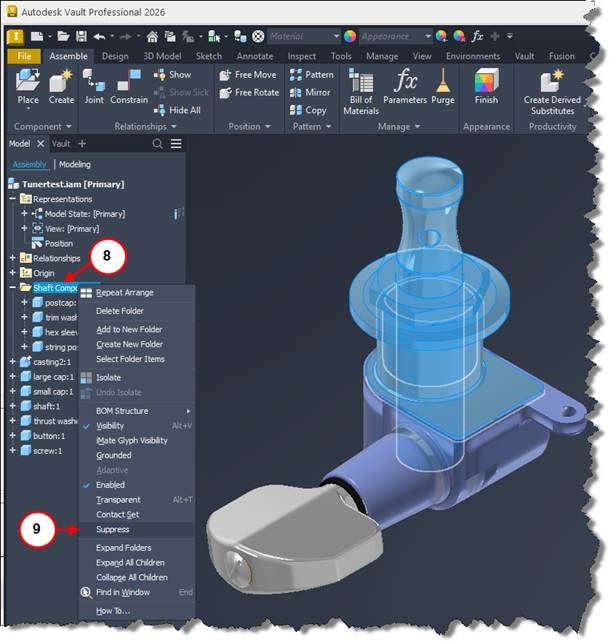Select the Copy component tool

click(308, 110)
